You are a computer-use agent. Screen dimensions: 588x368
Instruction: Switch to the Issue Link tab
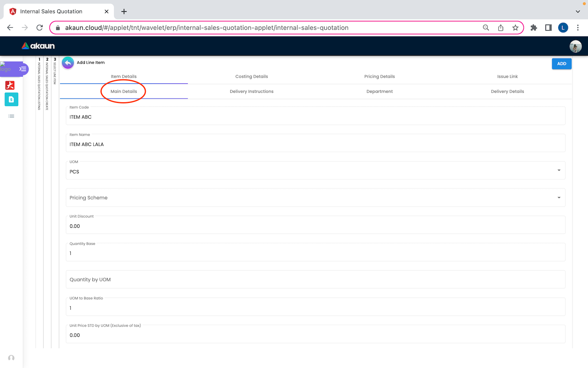tap(508, 76)
